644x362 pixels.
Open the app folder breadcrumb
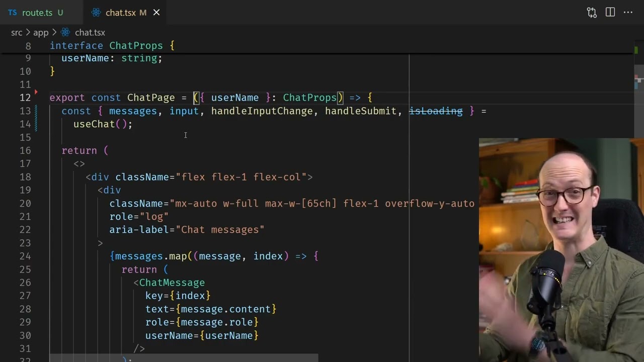41,33
